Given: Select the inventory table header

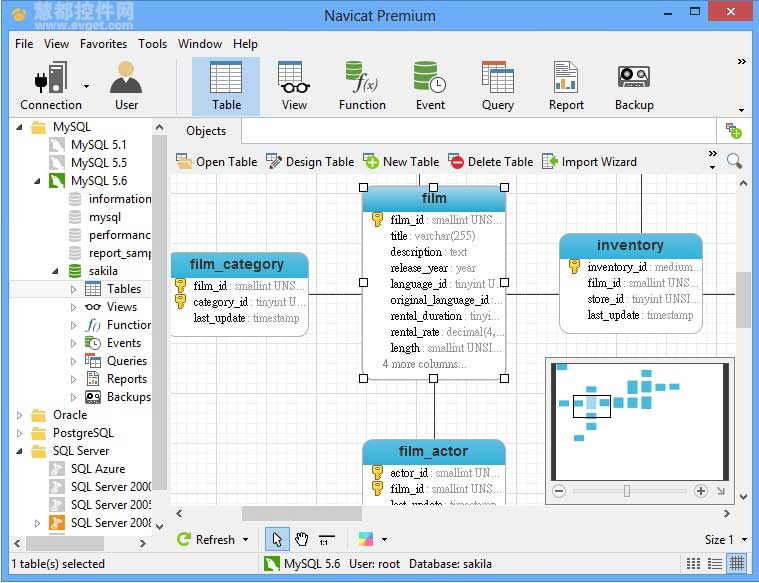Looking at the screenshot, I should 631,245.
